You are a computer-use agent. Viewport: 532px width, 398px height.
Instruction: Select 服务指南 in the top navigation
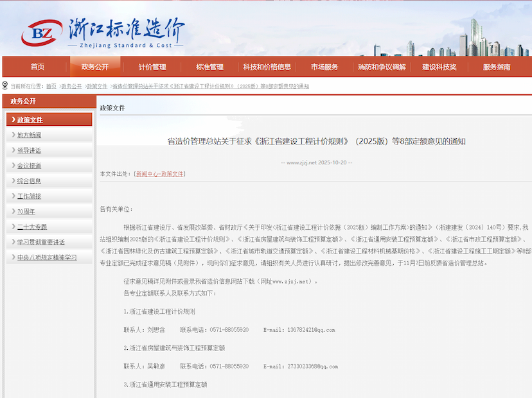[x=497, y=67]
